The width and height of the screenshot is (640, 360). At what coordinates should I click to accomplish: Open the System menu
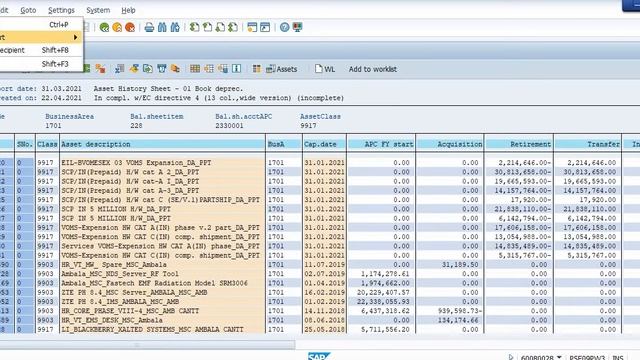[98, 10]
